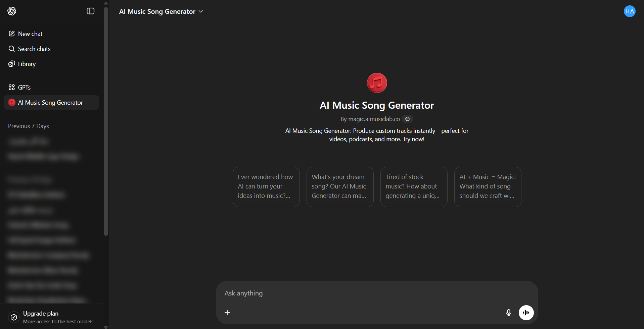This screenshot has height=329, width=644.
Task: Choose the 'Tired of stock music' prompt card
Action: pos(414,187)
